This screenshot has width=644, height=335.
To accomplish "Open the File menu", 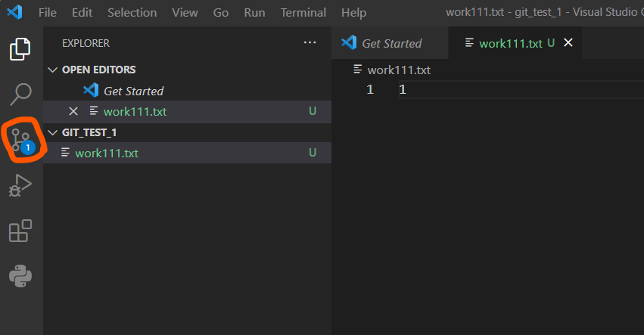I will point(48,13).
